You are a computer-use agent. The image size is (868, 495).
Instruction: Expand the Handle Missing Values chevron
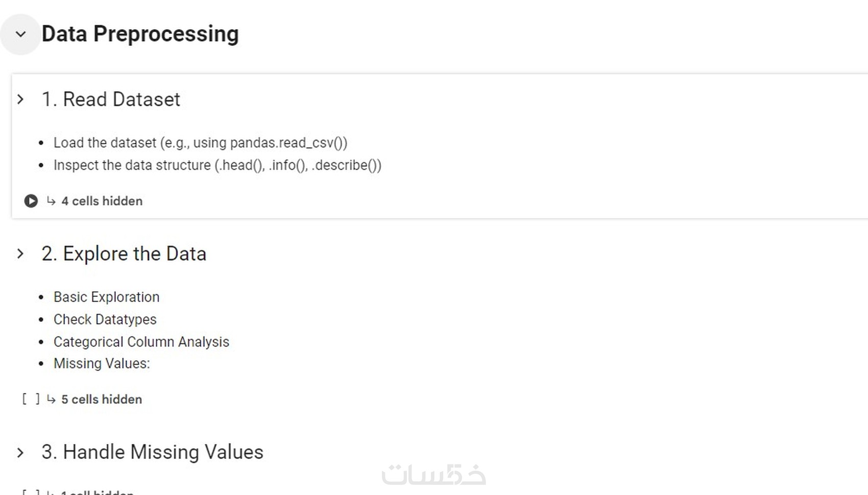point(20,453)
